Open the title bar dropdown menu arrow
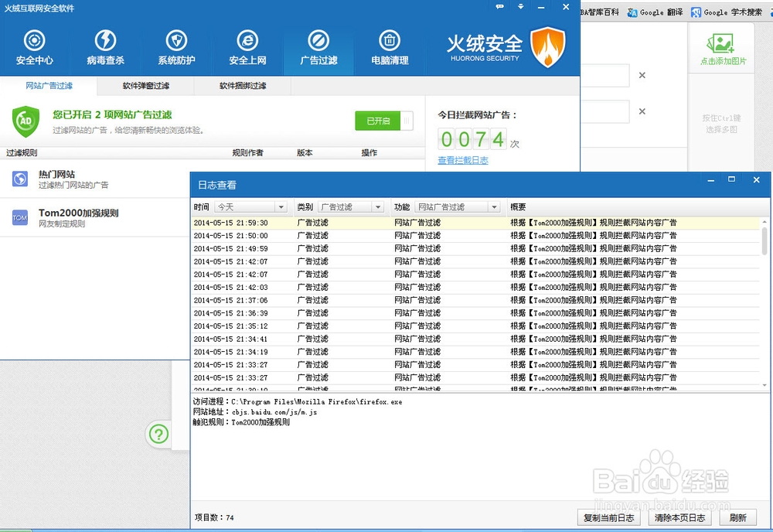The width and height of the screenshot is (773, 532). (x=520, y=7)
